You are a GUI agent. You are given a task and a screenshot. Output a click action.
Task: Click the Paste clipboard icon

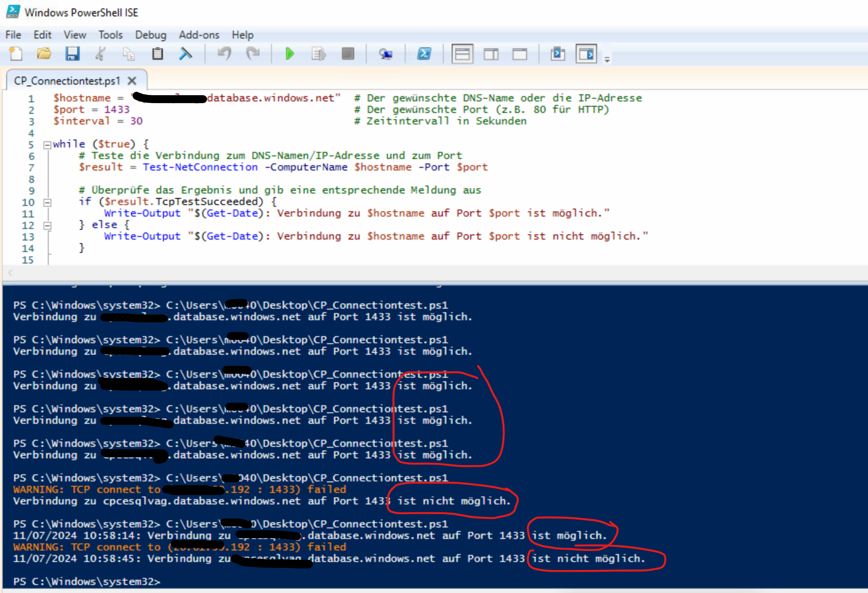[x=157, y=54]
